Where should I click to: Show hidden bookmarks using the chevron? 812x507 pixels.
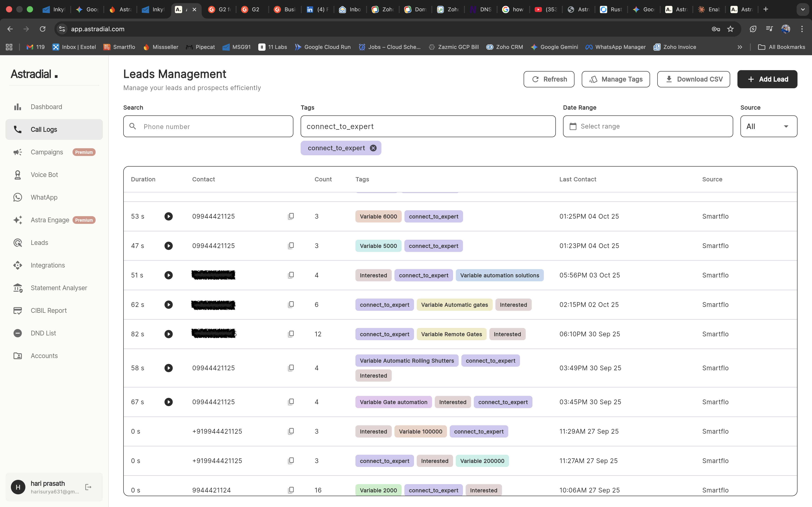(740, 47)
